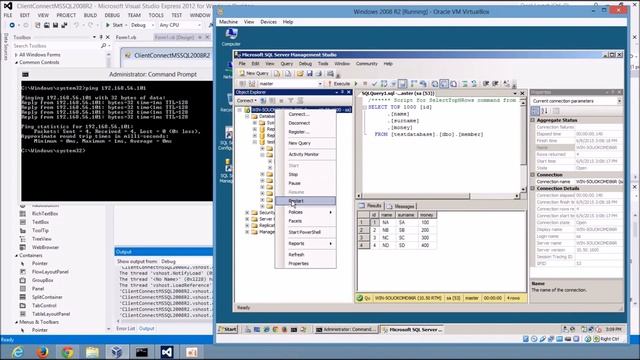Open the Query menu in SSMS
640x360 pixels.
tap(287, 64)
